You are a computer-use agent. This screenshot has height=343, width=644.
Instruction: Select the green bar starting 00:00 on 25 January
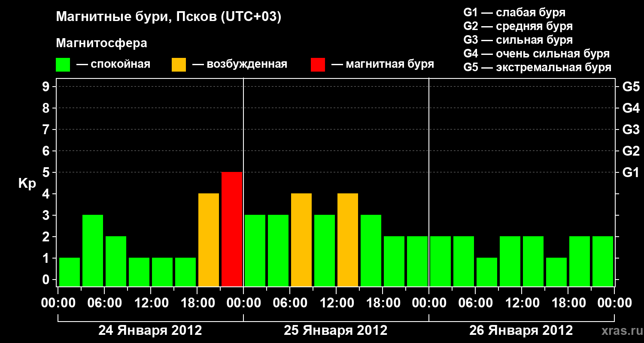255,251
